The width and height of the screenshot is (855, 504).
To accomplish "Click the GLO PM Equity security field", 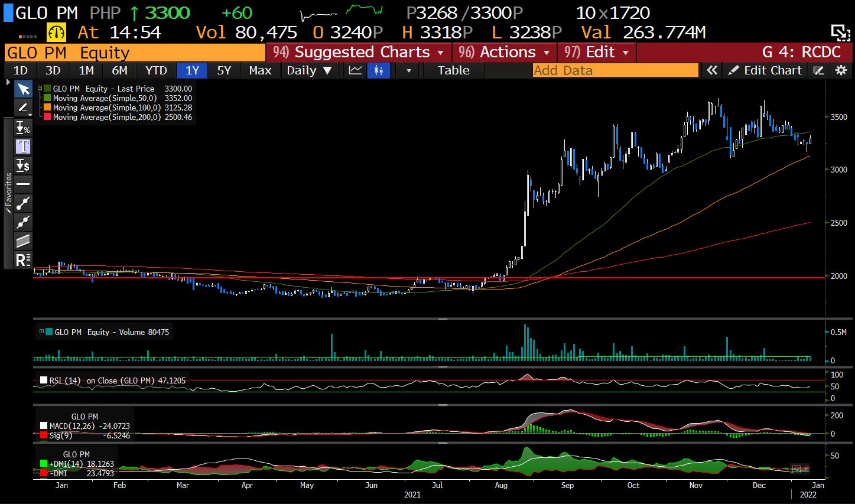I will [x=135, y=53].
